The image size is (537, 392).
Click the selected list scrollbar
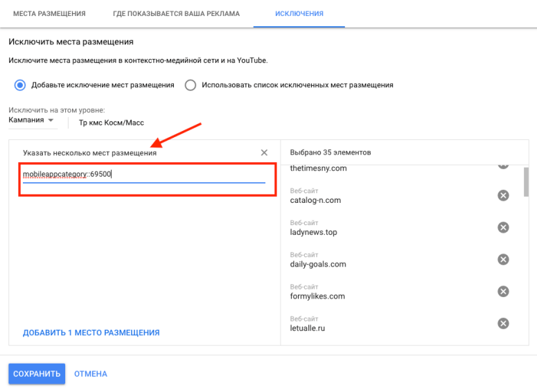click(x=526, y=182)
